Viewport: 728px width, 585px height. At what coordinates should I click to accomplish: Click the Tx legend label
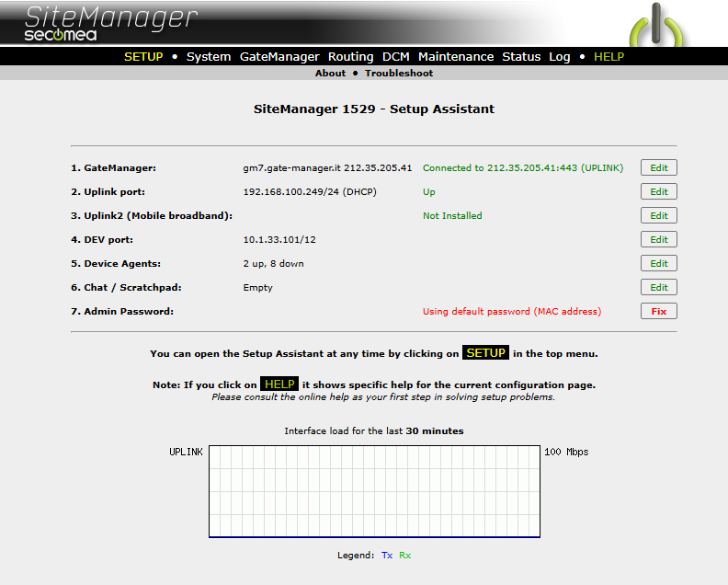tap(387, 556)
